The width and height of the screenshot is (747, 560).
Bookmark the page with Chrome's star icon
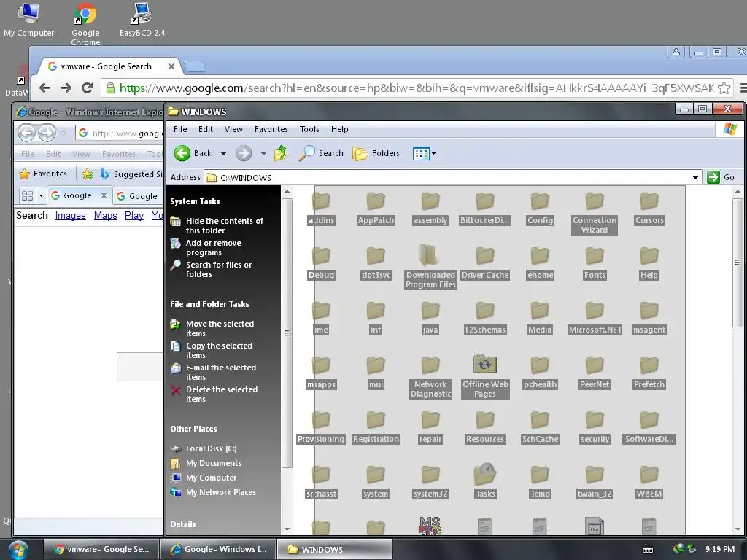click(x=724, y=87)
